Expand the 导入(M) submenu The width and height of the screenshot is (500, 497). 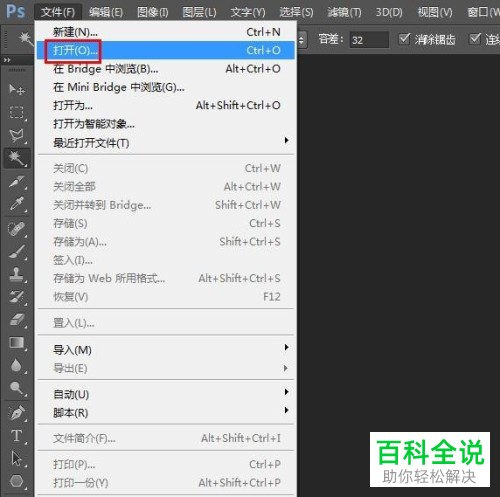click(166, 350)
